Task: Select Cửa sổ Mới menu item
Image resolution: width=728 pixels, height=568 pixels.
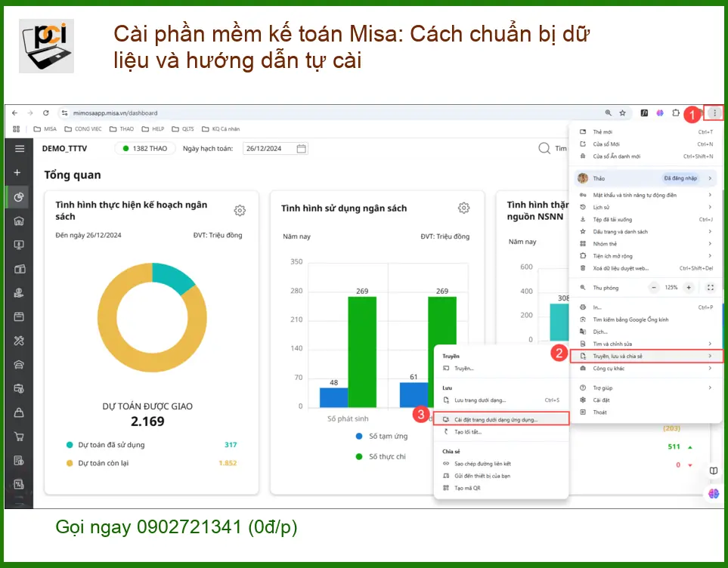Action: [x=646, y=144]
